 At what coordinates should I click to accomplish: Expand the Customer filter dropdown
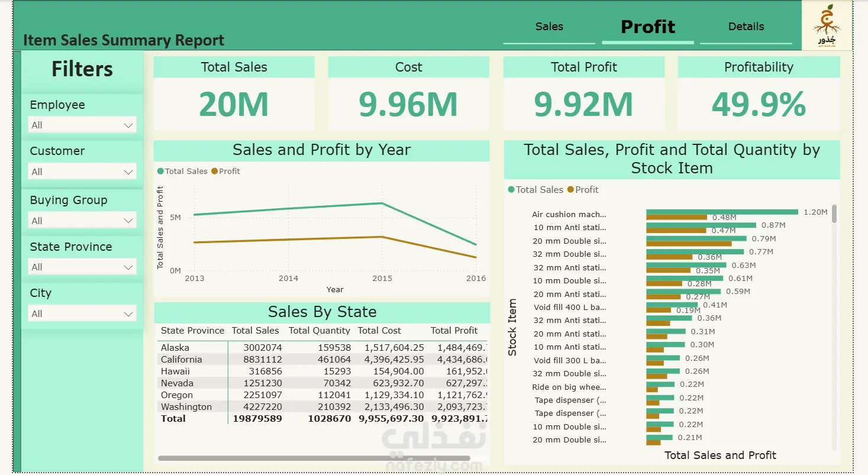click(x=82, y=172)
